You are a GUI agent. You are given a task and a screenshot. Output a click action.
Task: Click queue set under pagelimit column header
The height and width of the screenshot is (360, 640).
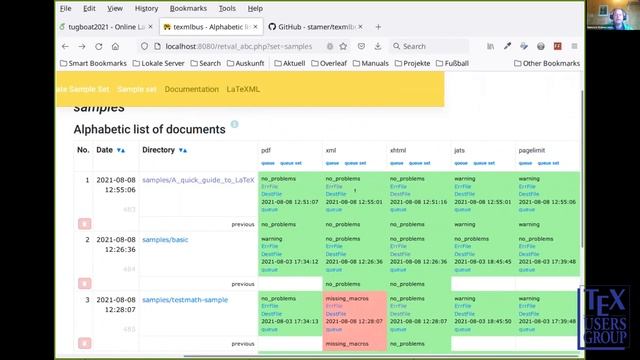pyautogui.click(x=548, y=163)
